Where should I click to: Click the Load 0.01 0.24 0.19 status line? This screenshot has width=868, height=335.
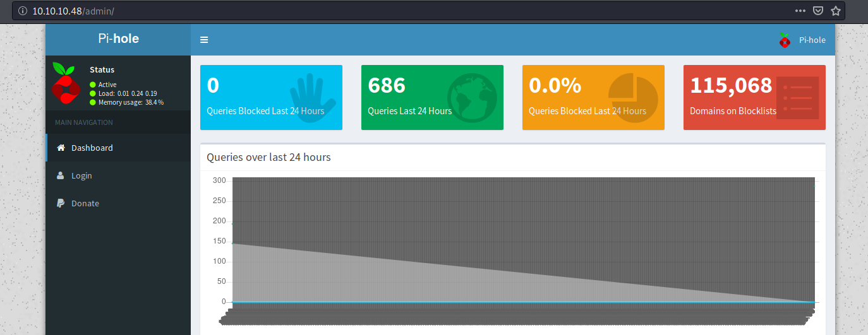point(123,93)
